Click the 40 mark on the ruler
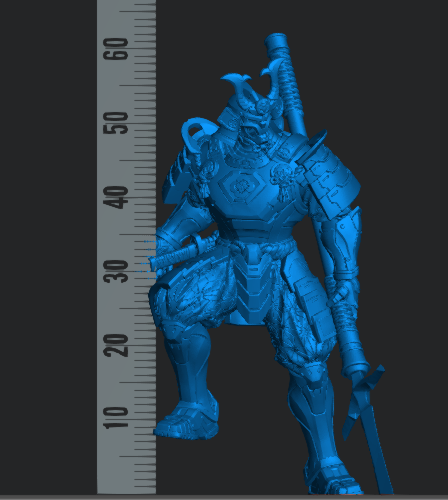This screenshot has height=500, width=448. (x=116, y=197)
